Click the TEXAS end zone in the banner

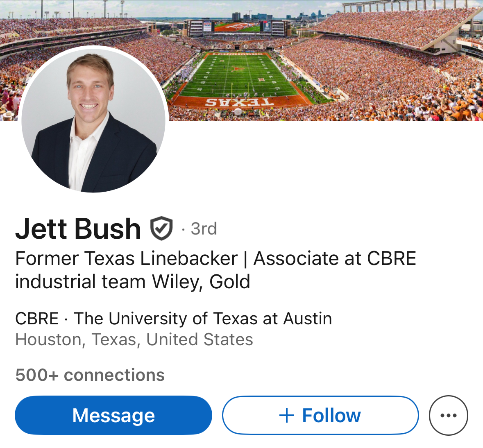[x=238, y=102]
